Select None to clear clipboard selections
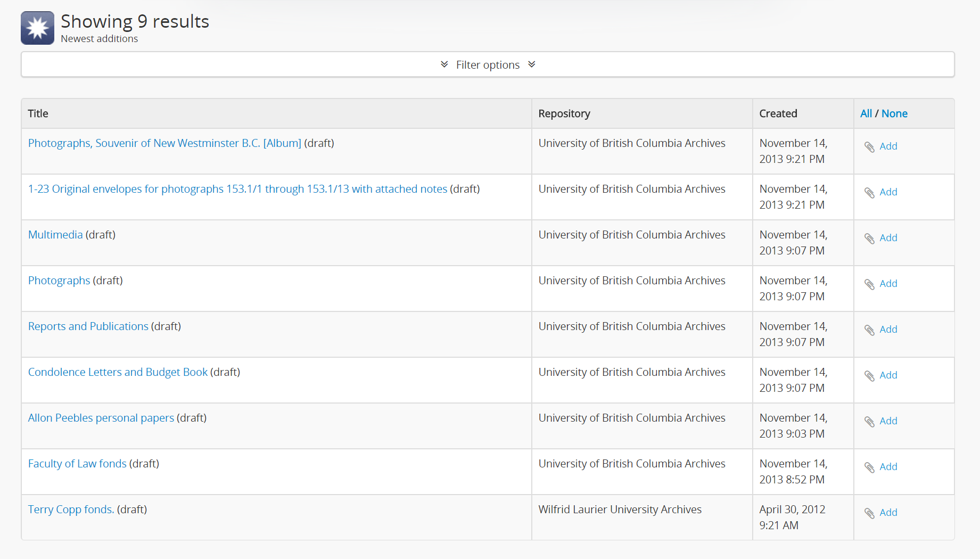This screenshot has height=559, width=980. tap(894, 113)
